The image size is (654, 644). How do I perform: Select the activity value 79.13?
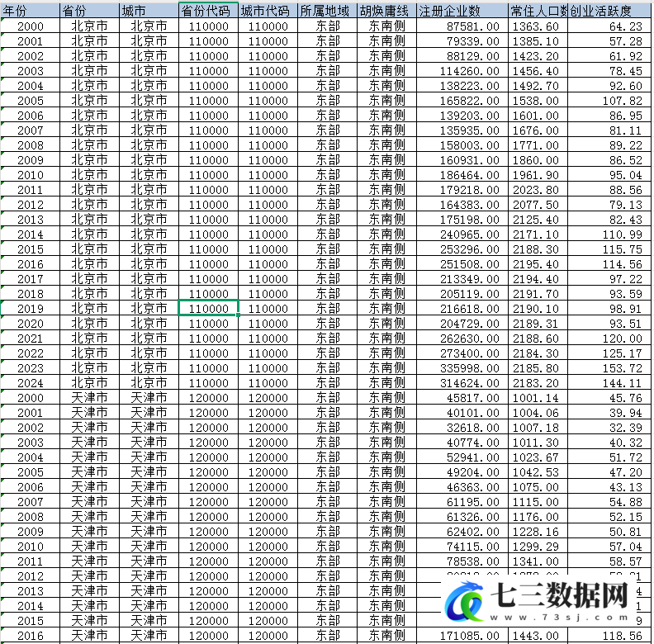(x=609, y=205)
